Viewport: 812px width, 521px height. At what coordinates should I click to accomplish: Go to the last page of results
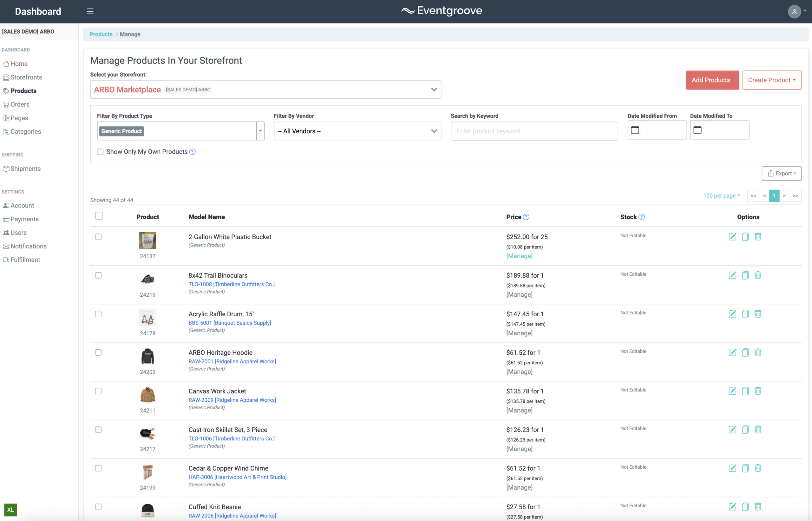795,195
